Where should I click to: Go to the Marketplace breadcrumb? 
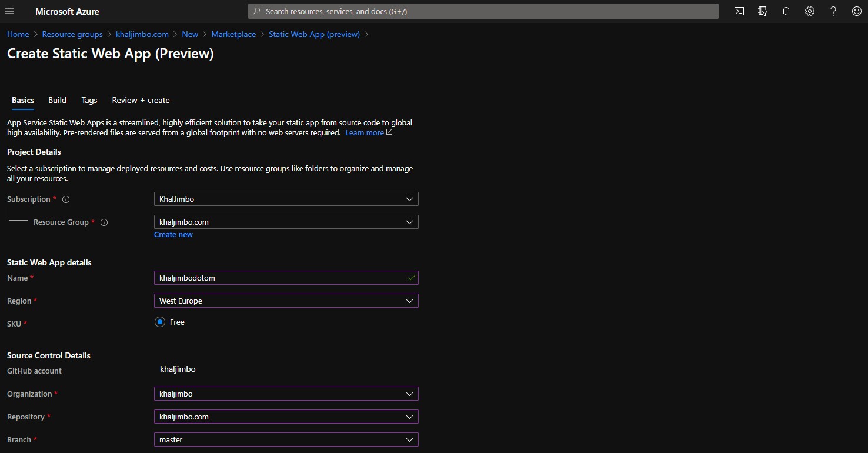[233, 34]
